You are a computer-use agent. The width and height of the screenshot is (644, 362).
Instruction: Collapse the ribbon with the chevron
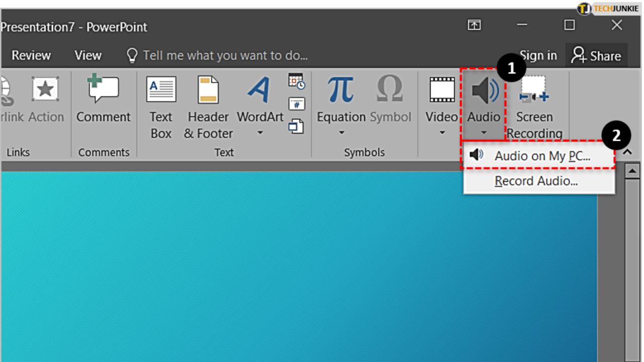(627, 152)
